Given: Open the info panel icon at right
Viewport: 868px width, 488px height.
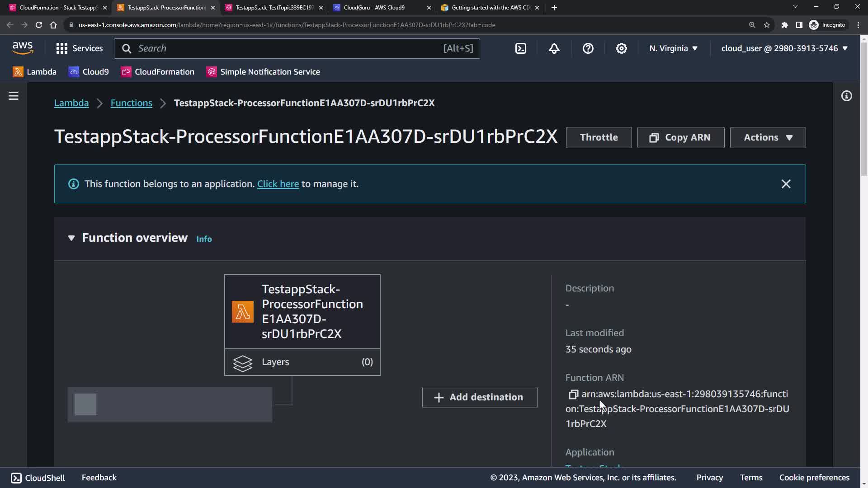Looking at the screenshot, I should point(846,96).
